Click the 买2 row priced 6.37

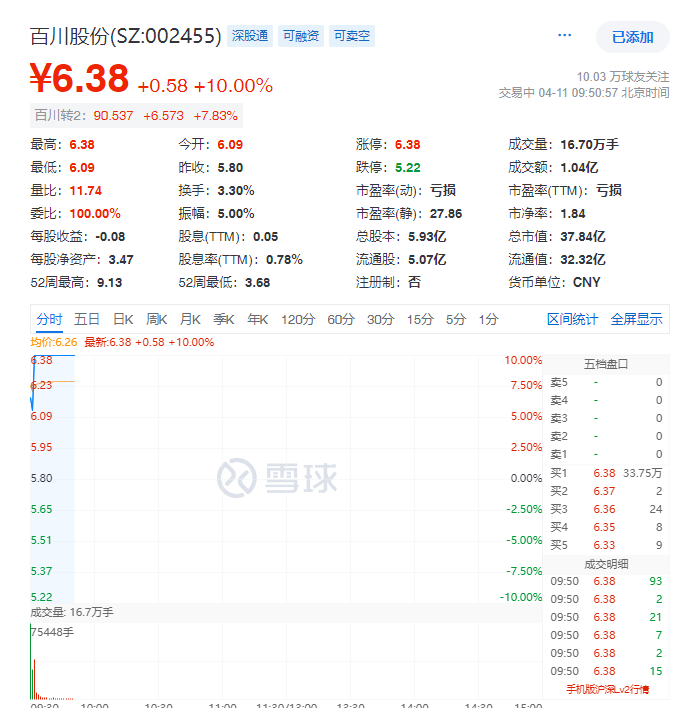tap(606, 491)
